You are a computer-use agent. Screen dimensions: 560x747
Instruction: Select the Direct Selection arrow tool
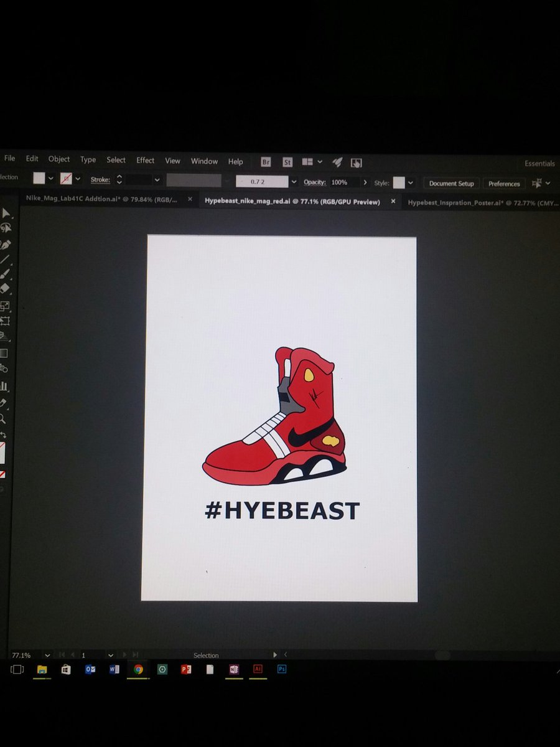[x=6, y=213]
